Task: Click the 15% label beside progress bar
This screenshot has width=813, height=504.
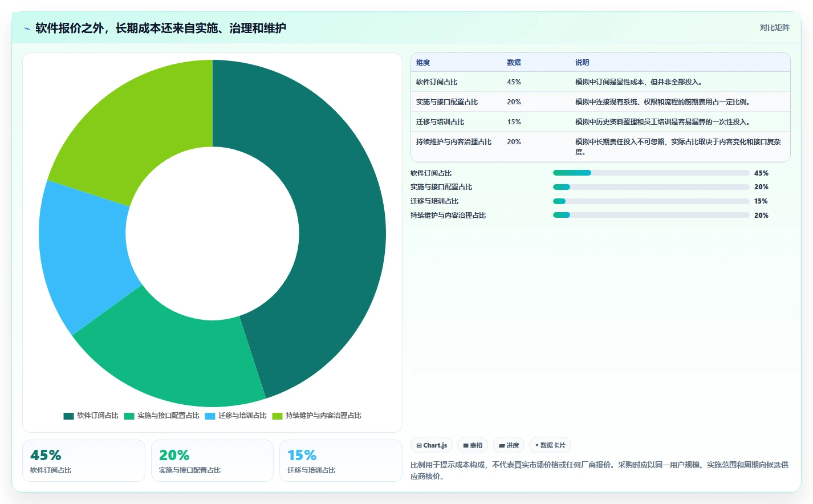Action: click(761, 201)
